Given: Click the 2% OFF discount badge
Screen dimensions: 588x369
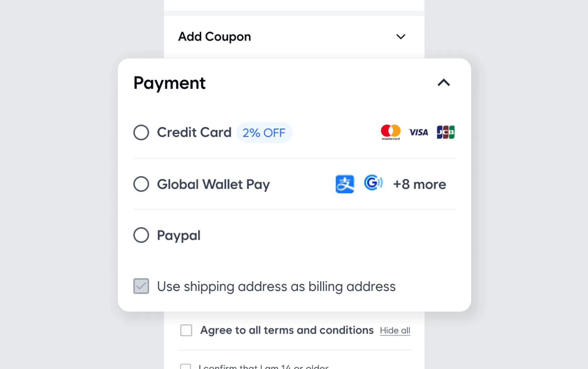Looking at the screenshot, I should [x=264, y=132].
